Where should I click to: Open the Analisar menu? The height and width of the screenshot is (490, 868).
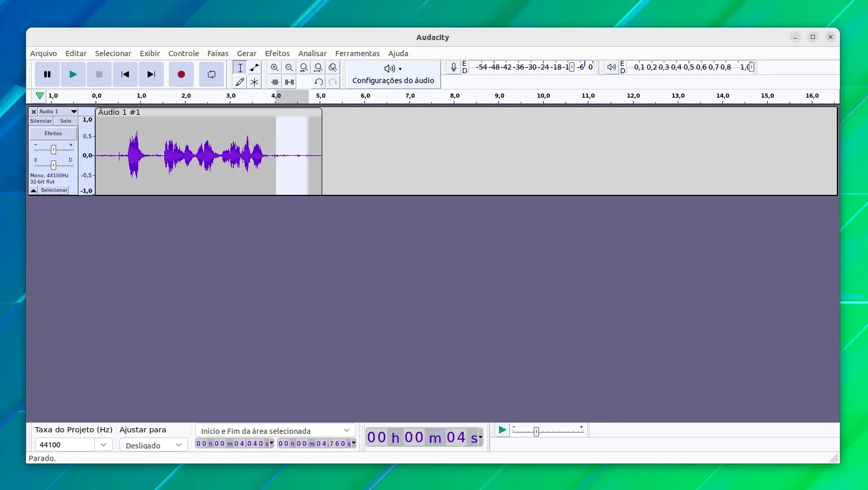click(312, 54)
